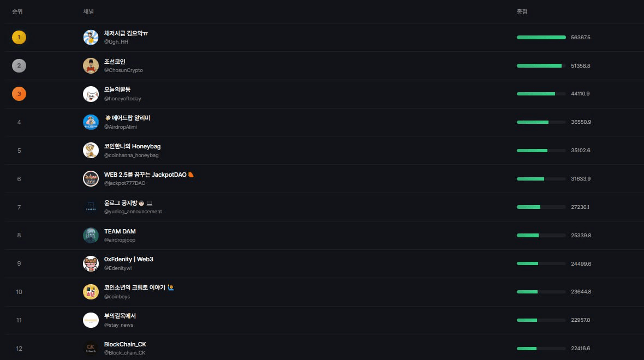Open the 부의길목에서 channel link

point(120,316)
